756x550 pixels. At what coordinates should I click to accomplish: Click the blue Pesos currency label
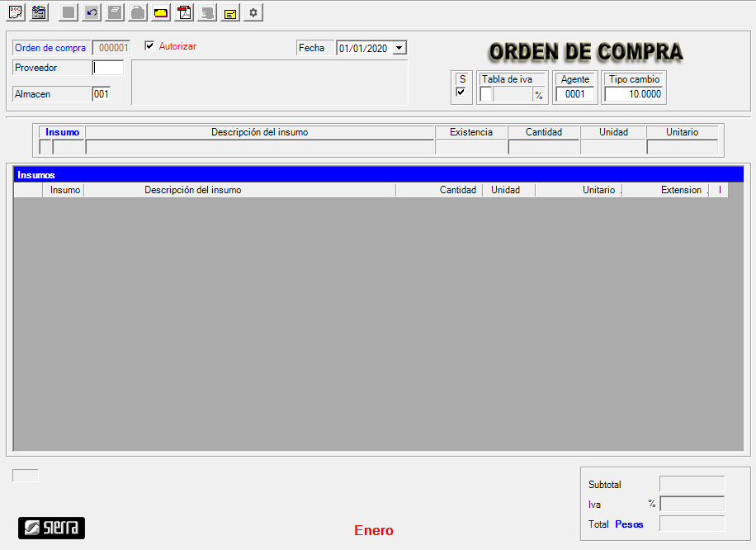pyautogui.click(x=629, y=524)
